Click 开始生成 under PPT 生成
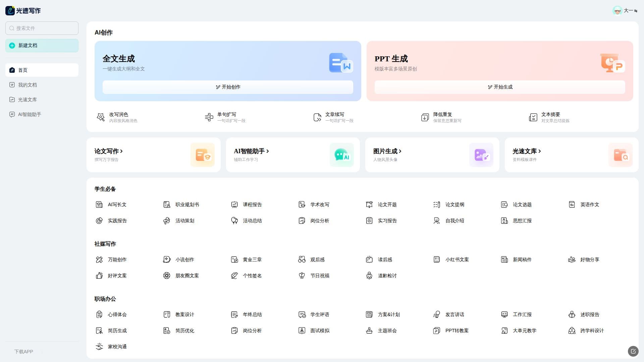644x362 pixels. (500, 87)
